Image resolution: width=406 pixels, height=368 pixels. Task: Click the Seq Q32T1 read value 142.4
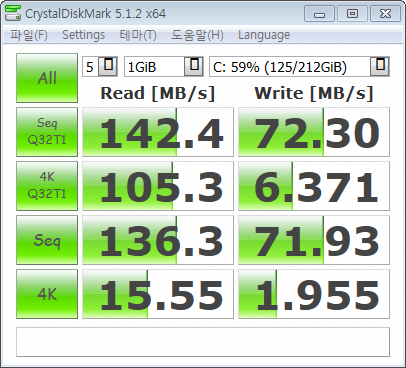(158, 132)
